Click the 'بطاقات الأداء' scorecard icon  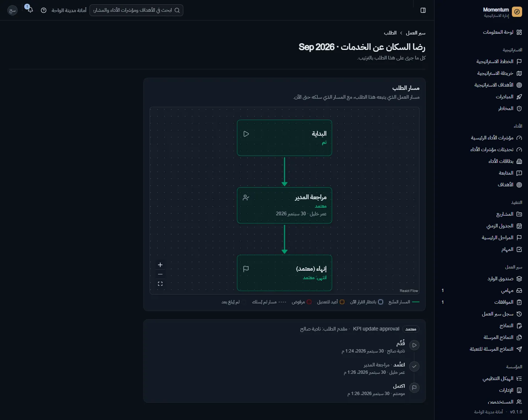[519, 161]
